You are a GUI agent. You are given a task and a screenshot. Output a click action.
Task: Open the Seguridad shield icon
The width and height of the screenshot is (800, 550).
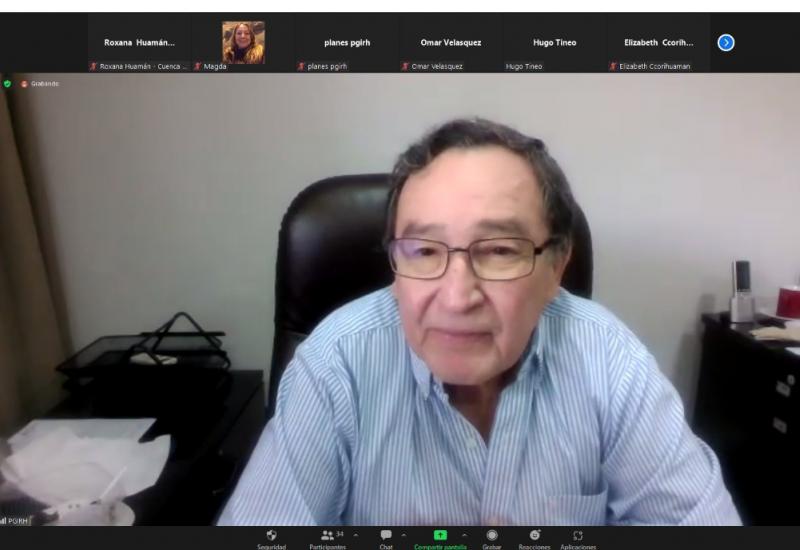point(271,536)
